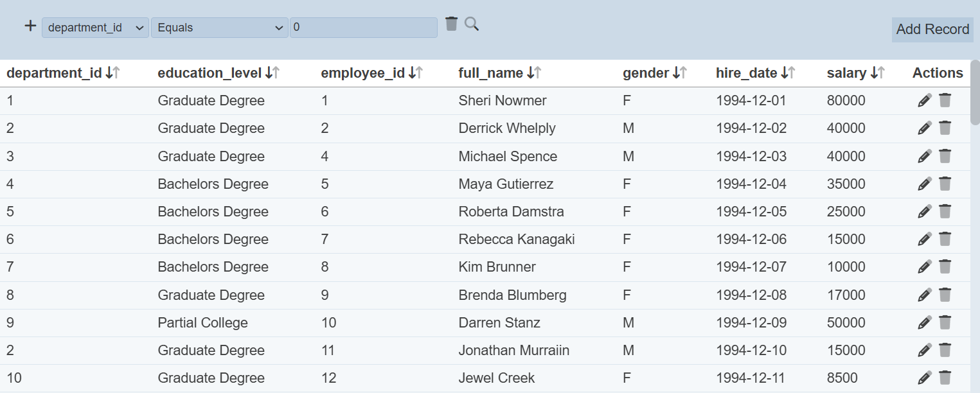
Task: Click the filter value input field
Action: click(x=363, y=28)
